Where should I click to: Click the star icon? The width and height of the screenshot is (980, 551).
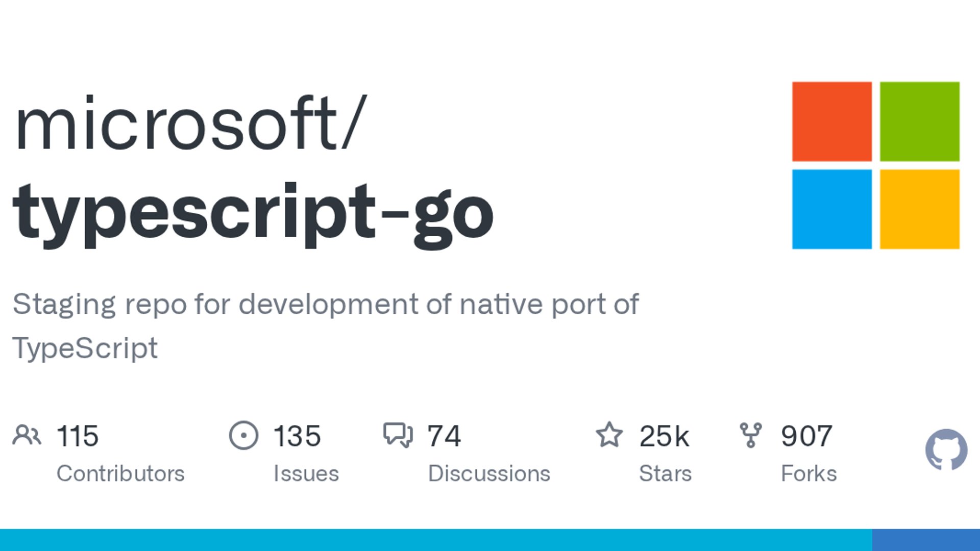[x=609, y=435]
